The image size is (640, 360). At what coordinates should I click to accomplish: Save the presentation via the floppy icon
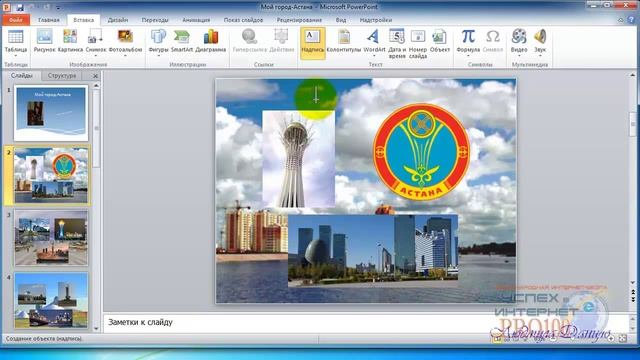tap(20, 7)
